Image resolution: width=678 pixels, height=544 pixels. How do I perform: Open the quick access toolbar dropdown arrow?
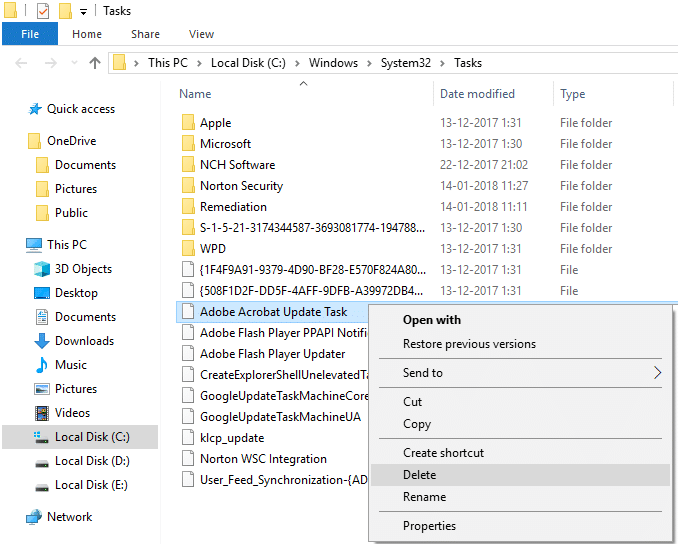[83, 12]
